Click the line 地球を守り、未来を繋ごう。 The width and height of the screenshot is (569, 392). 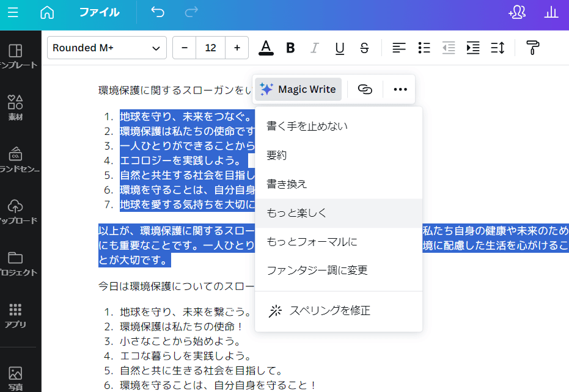point(186,312)
